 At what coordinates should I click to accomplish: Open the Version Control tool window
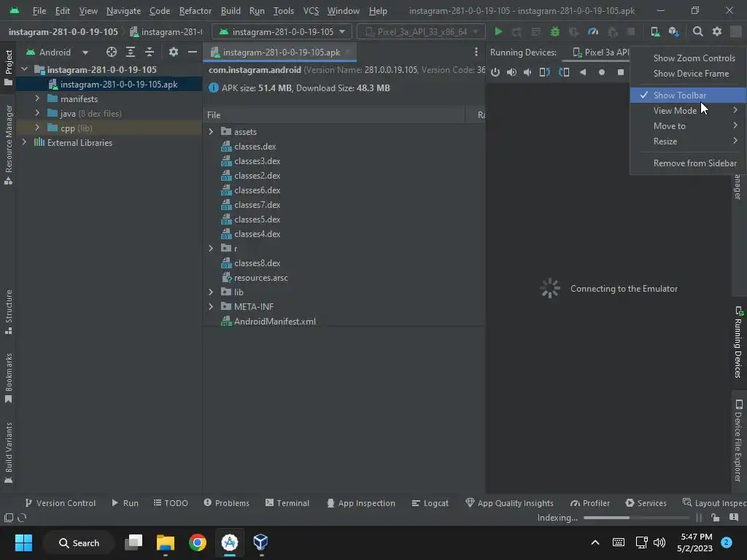point(60,503)
